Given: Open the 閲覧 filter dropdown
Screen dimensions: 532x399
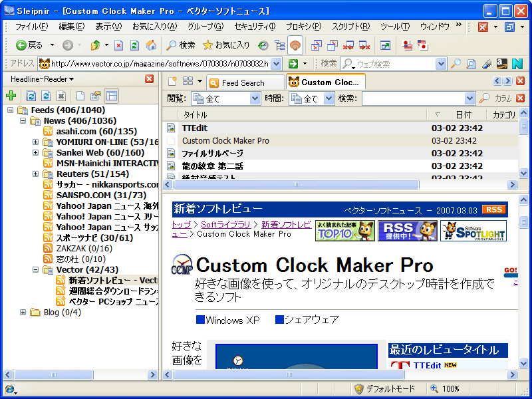Looking at the screenshot, I should coord(255,98).
